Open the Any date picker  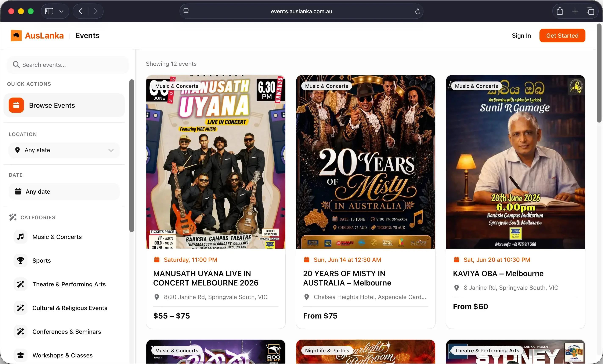64,192
